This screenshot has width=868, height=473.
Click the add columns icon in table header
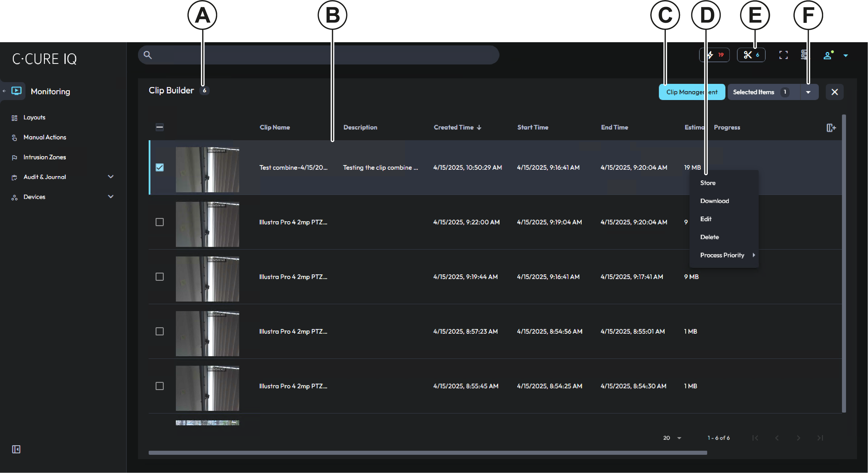831,128
